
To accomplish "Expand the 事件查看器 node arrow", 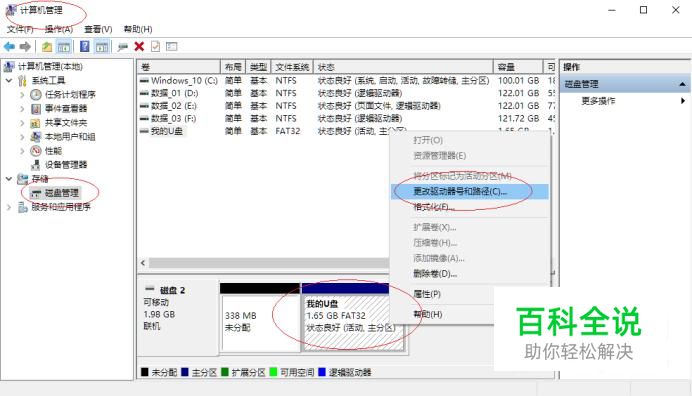I will 22,109.
